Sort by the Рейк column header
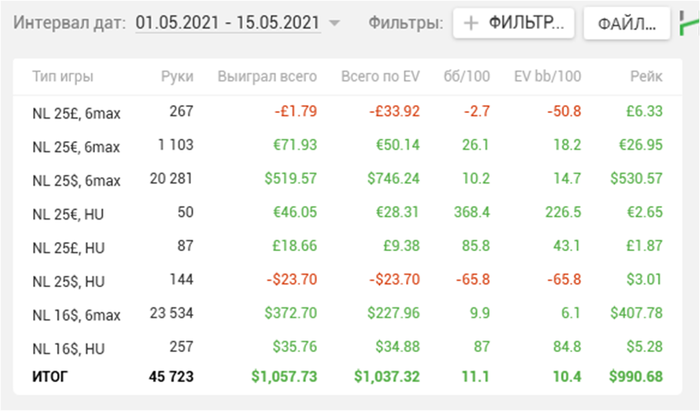This screenshot has width=700, height=411. pyautogui.click(x=646, y=76)
